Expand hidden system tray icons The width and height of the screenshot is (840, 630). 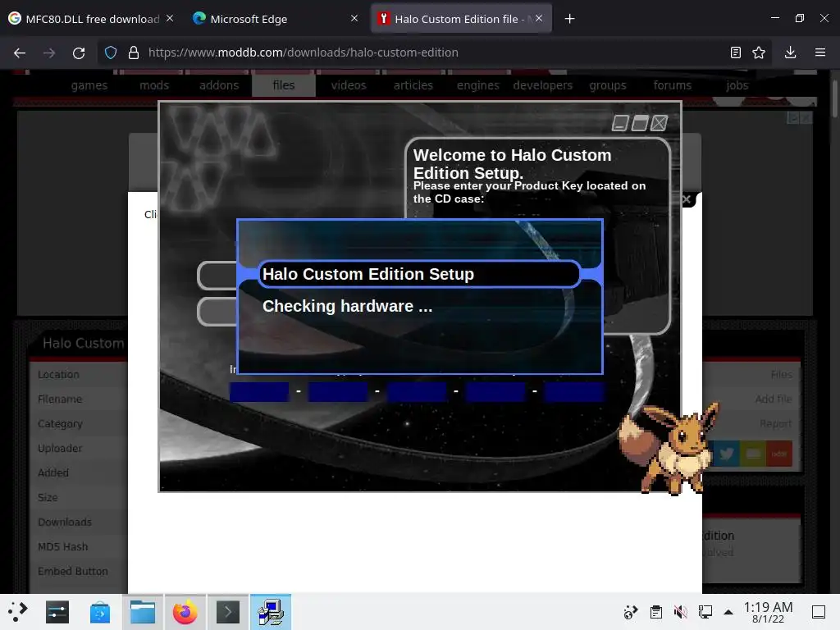(x=728, y=612)
